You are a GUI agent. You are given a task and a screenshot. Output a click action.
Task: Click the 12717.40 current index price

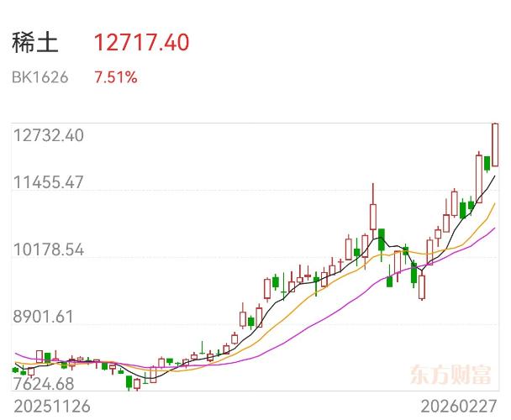(x=142, y=42)
